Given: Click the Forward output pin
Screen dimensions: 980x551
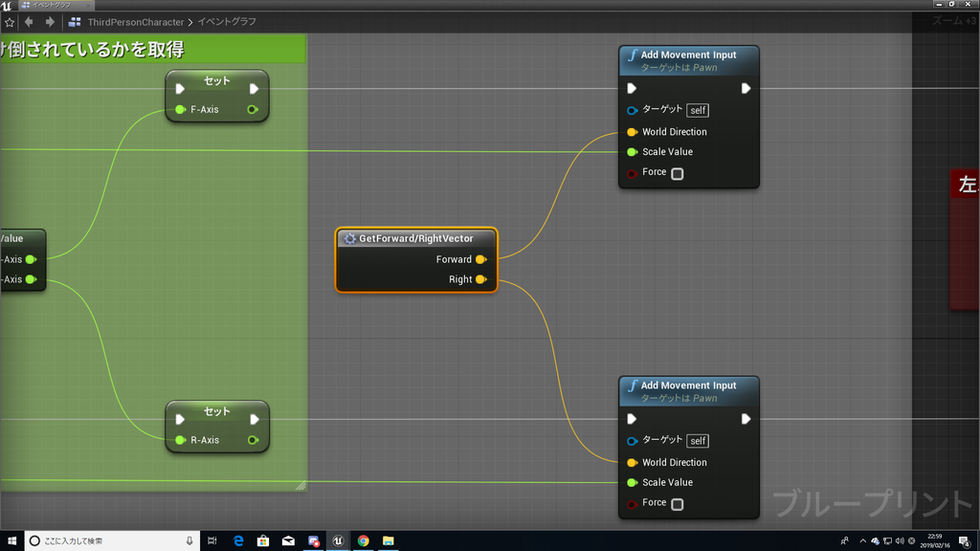Looking at the screenshot, I should tap(480, 259).
